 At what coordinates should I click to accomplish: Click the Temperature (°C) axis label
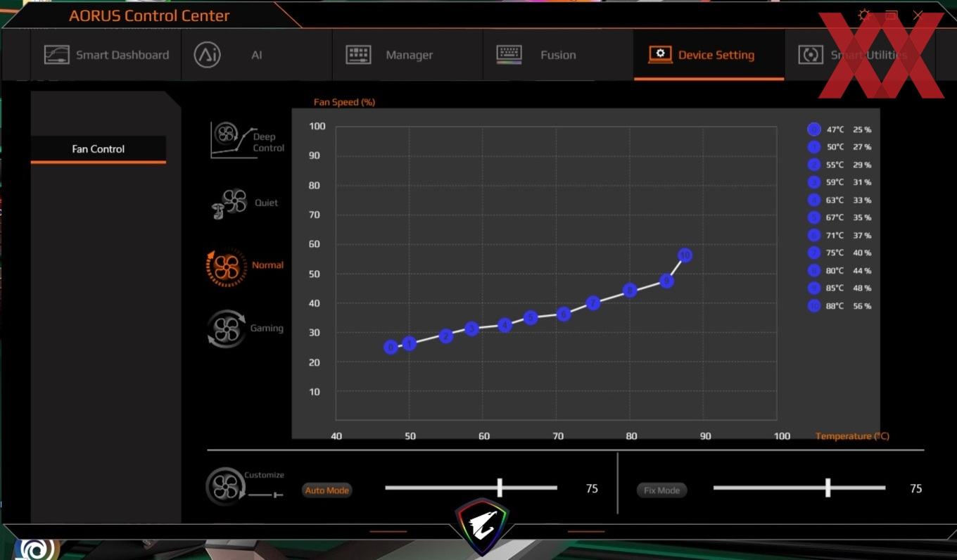coord(852,436)
